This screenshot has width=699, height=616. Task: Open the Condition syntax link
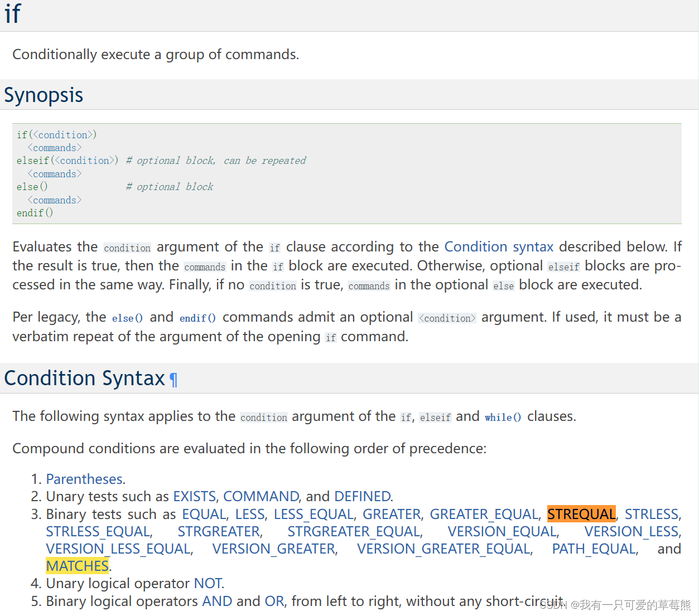pyautogui.click(x=499, y=247)
